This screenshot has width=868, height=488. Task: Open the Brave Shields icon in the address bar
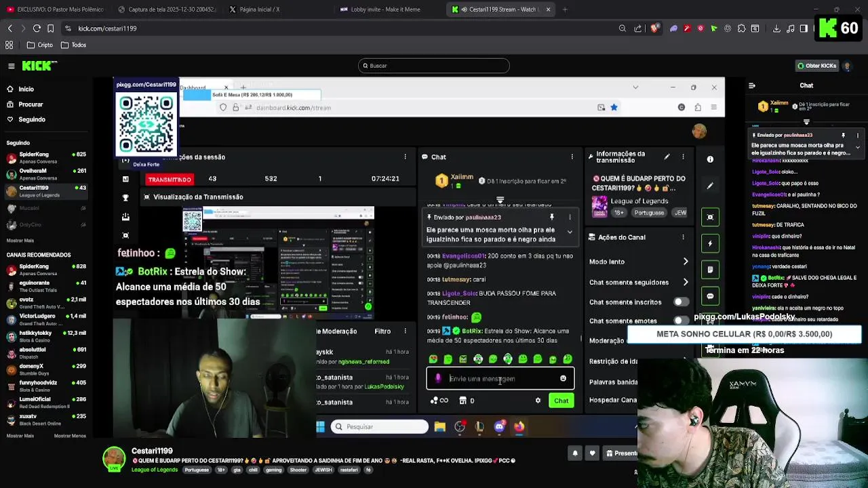[654, 28]
